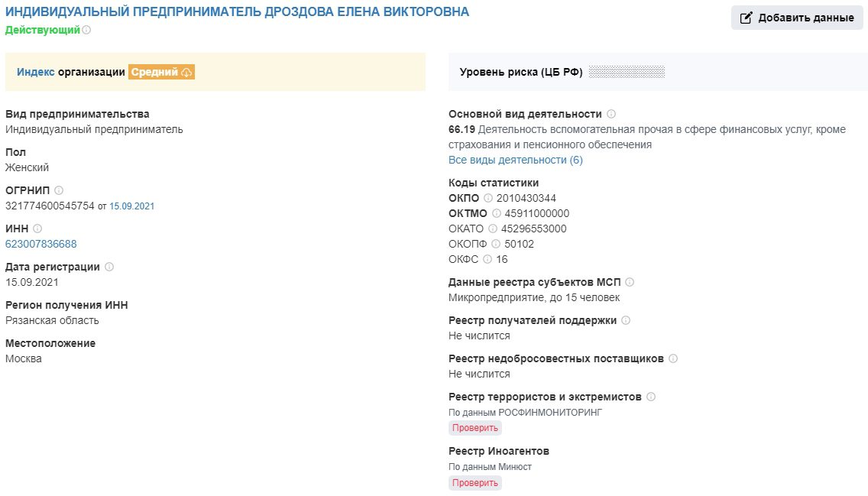Image resolution: width=868 pixels, height=496 pixels.
Task: Expand Все виды деятельности (6) list
Action: [515, 160]
